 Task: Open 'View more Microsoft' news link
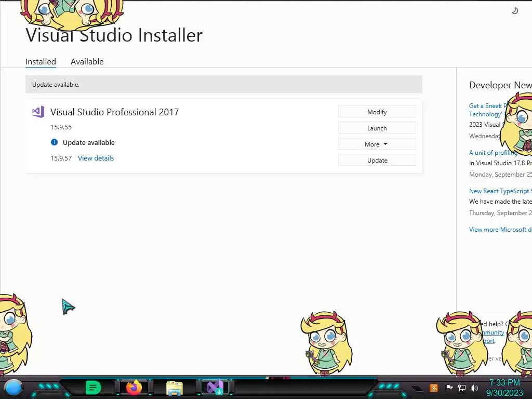[x=500, y=229]
